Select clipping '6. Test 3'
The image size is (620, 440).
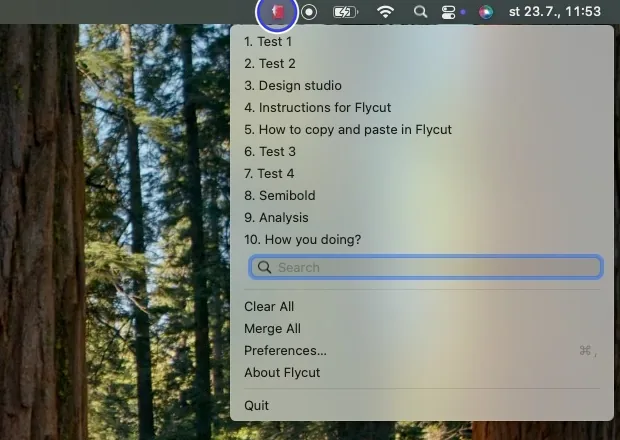point(422,151)
